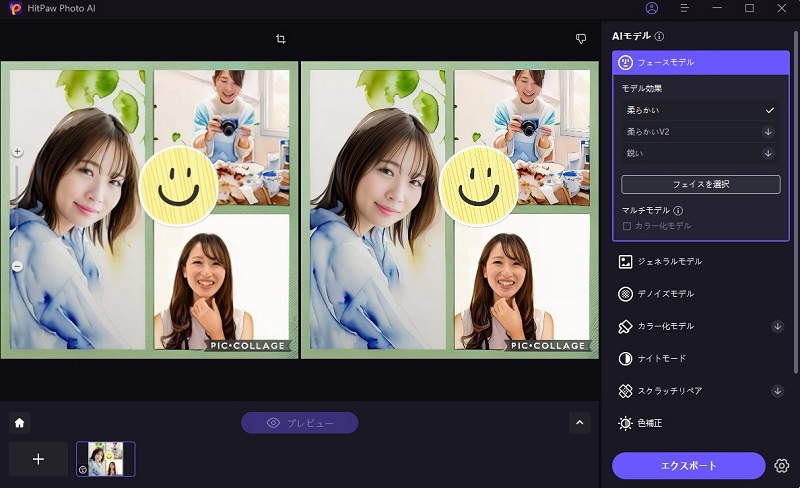Click the zoom slider track
This screenshot has height=488, width=800.
coord(17,209)
